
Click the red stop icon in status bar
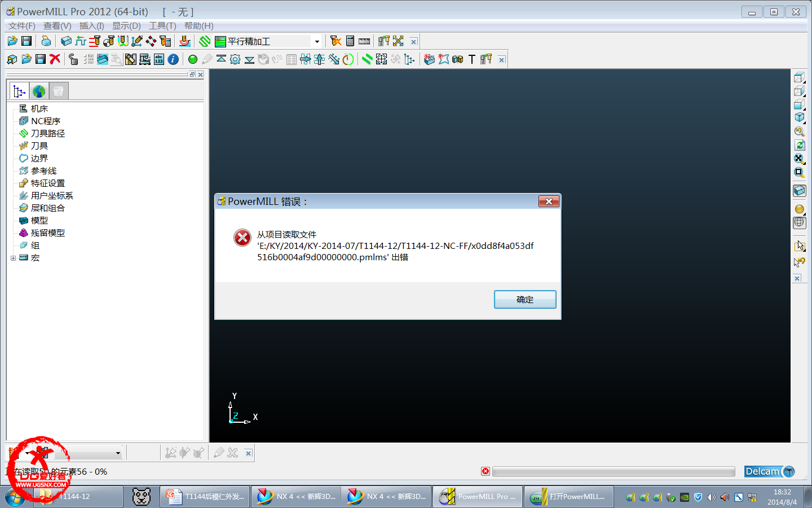click(x=486, y=471)
